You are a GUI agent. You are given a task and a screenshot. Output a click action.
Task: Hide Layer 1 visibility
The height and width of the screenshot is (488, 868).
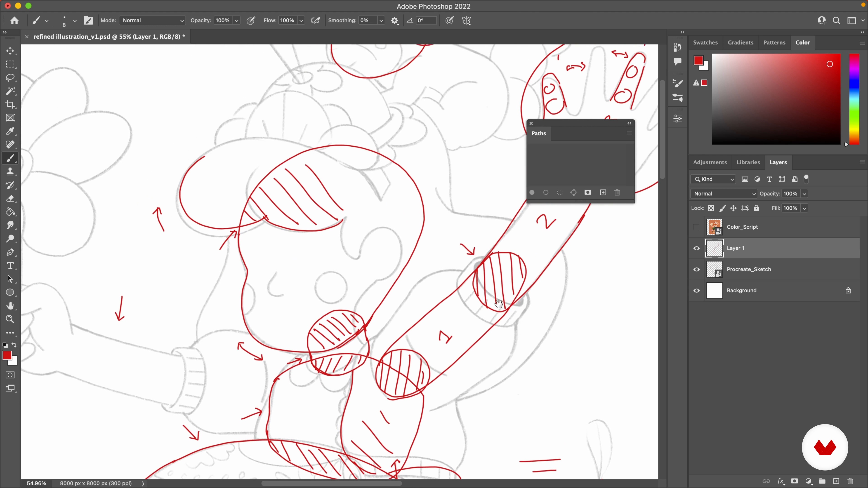click(696, 249)
